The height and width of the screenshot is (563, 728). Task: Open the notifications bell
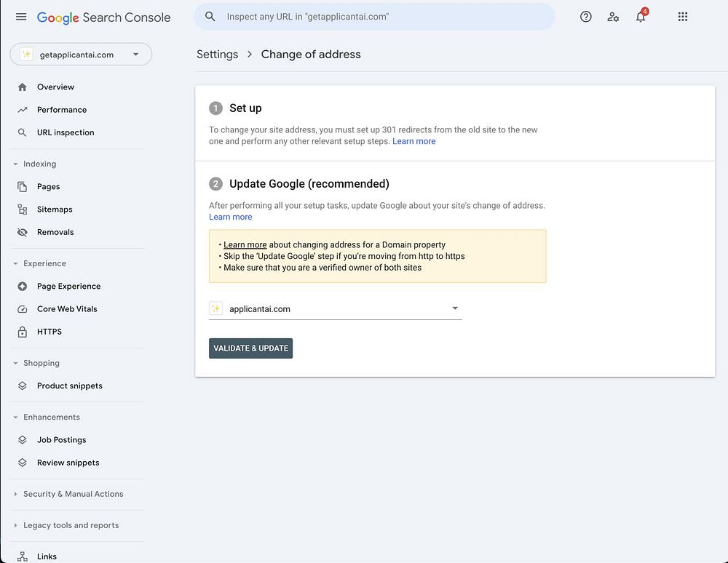[x=641, y=17]
